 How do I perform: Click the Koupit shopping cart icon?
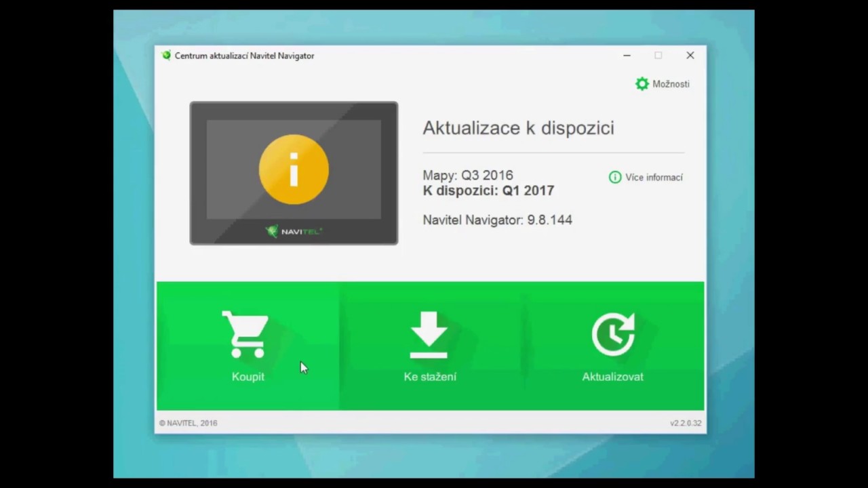click(245, 334)
